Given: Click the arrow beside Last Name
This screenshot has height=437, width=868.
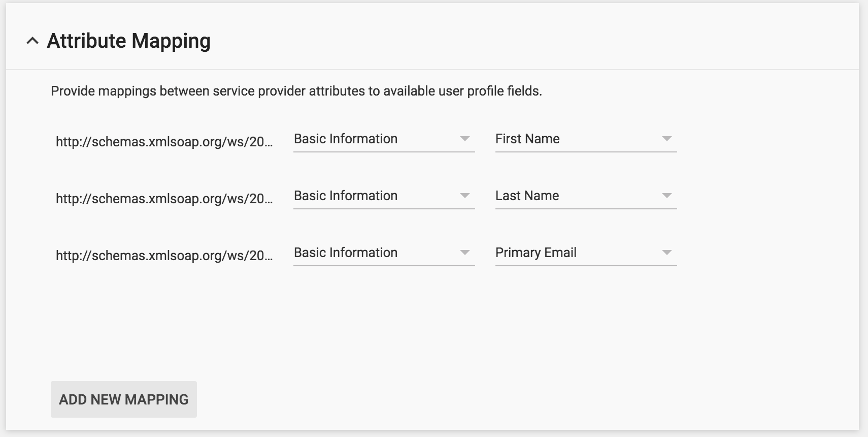Looking at the screenshot, I should tap(667, 196).
